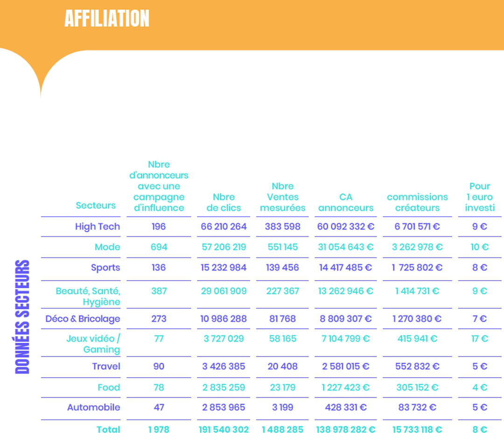Click the AFFILIATION title in the banner
The image size is (504, 443).
point(107,19)
